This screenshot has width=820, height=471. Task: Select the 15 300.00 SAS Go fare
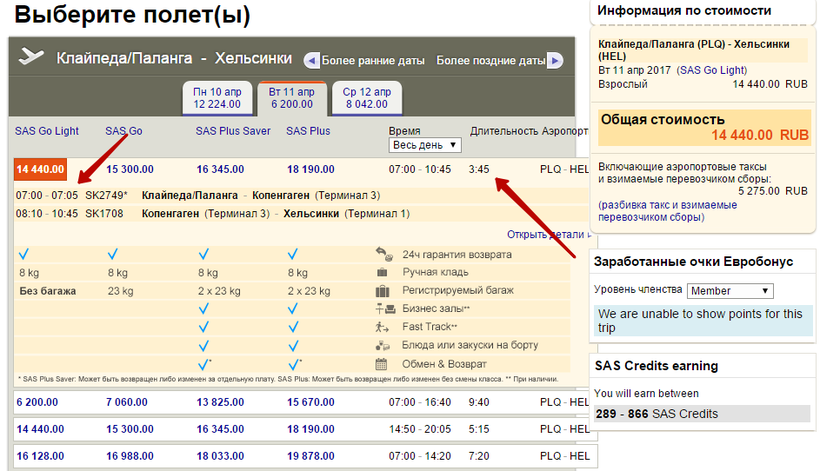(x=129, y=169)
